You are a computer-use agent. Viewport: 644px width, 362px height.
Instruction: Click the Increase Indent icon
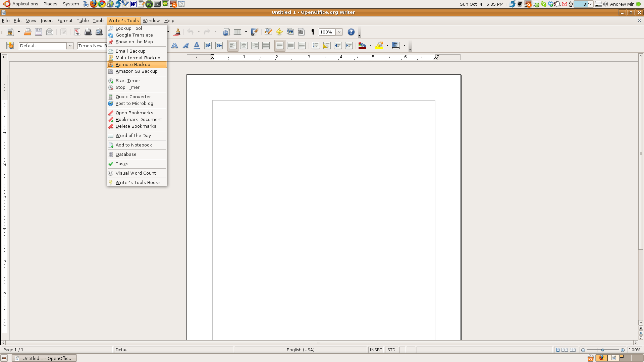pos(349,46)
